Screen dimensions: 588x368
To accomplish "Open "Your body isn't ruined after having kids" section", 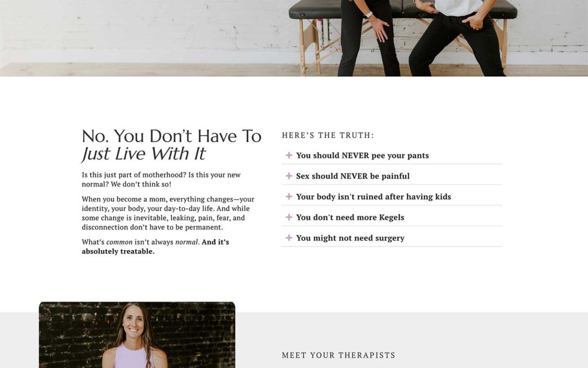I will (x=373, y=197).
